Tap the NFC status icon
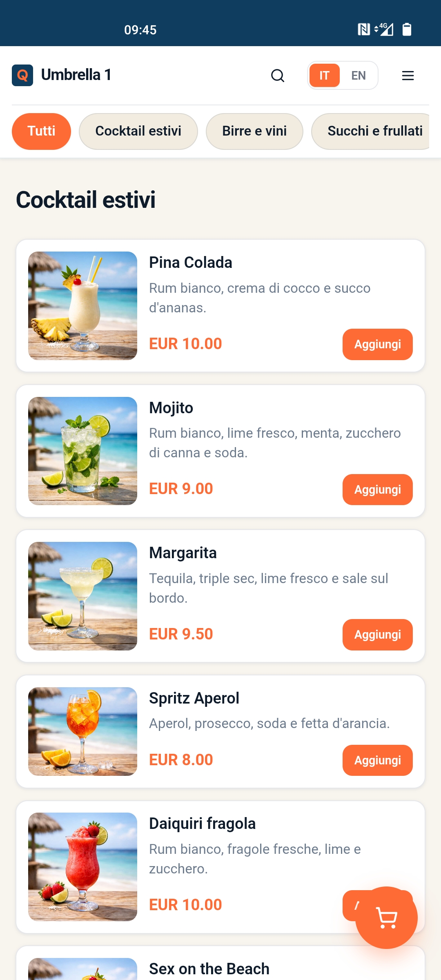Image resolution: width=441 pixels, height=980 pixels. pos(363,29)
